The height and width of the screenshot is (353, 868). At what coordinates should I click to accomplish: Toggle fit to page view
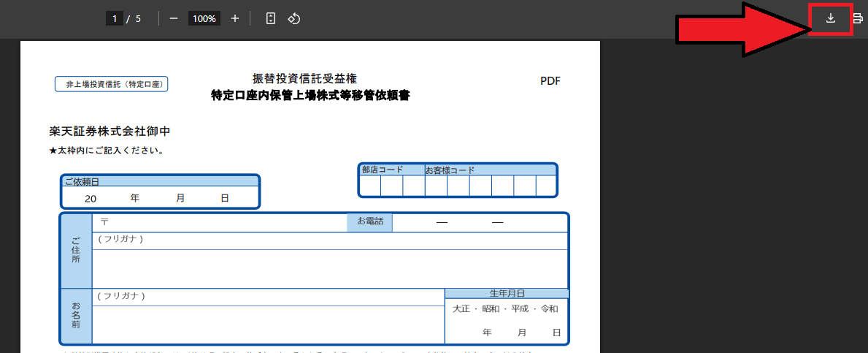tap(271, 18)
